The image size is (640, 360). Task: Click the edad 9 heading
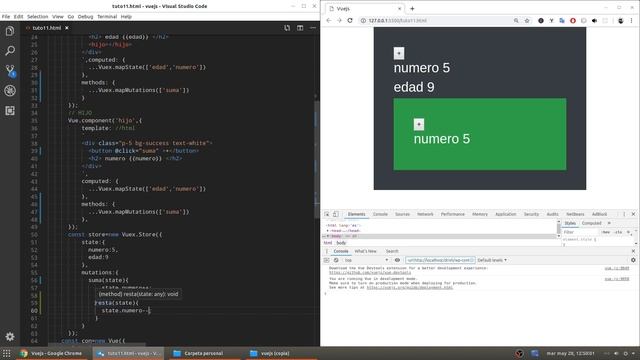(x=414, y=87)
